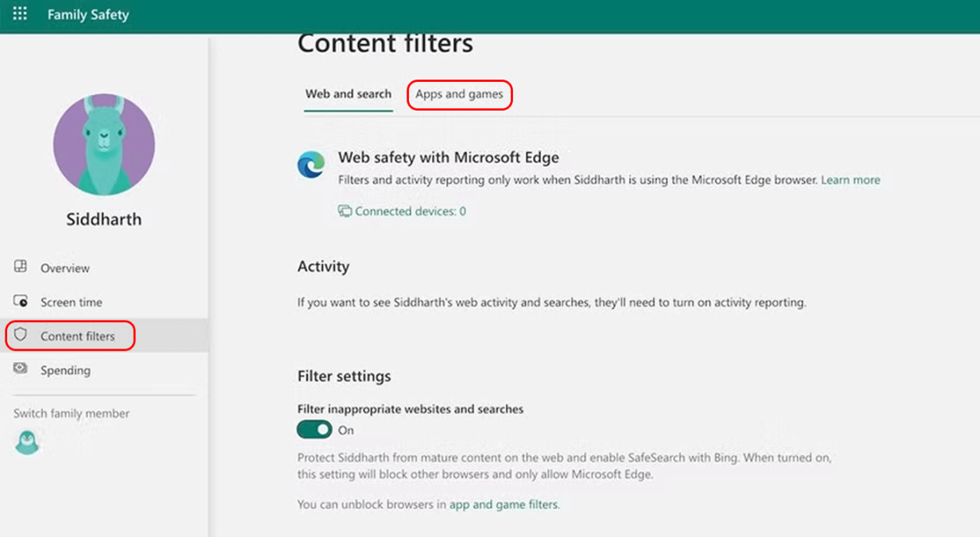Turn off filtering of inappropriate websites and searches
Viewport: 980px width, 537px height.
pyautogui.click(x=314, y=429)
